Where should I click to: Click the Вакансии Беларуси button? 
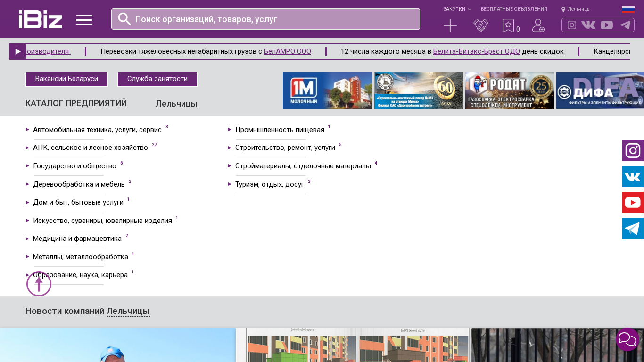(66, 79)
